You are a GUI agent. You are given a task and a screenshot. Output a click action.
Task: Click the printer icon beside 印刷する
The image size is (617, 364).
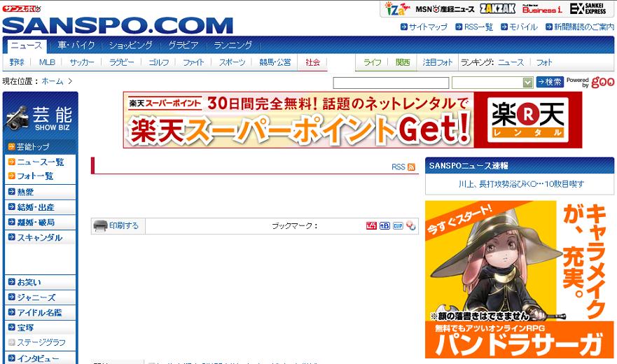(x=100, y=226)
